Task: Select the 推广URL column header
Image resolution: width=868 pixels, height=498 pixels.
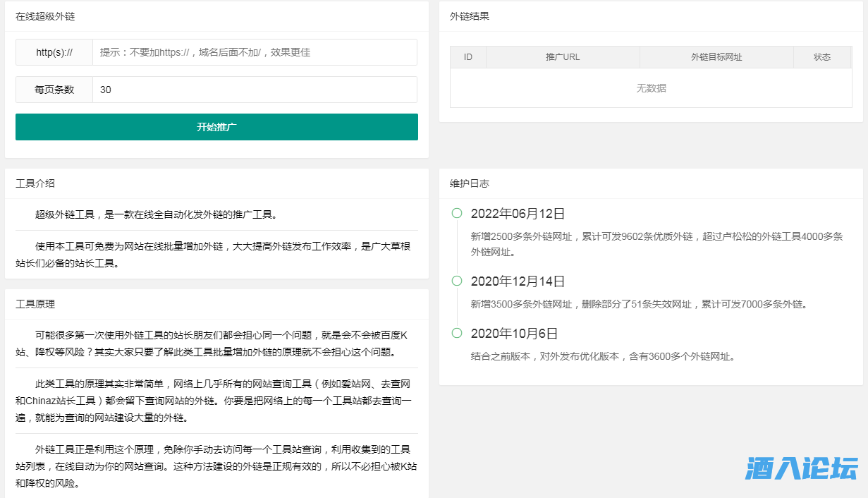Action: [x=563, y=57]
